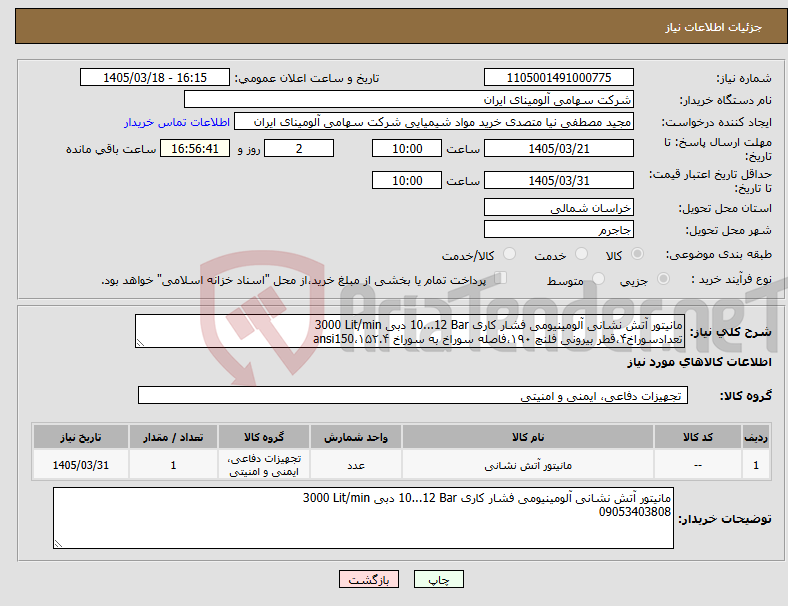The width and height of the screenshot is (788, 606).
Task: Click the ردیف column header
Action: click(755, 437)
